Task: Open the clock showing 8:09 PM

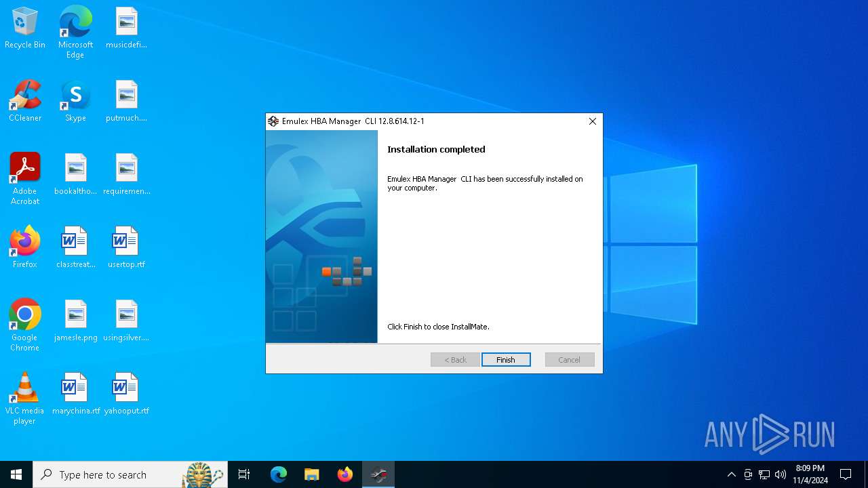Action: 810,474
